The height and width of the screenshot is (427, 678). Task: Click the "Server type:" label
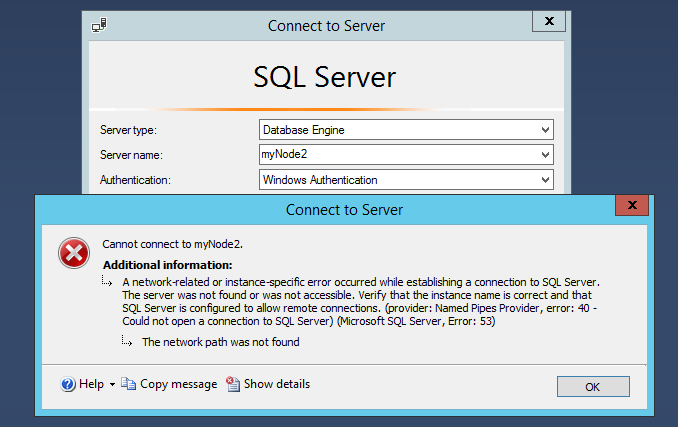(129, 130)
